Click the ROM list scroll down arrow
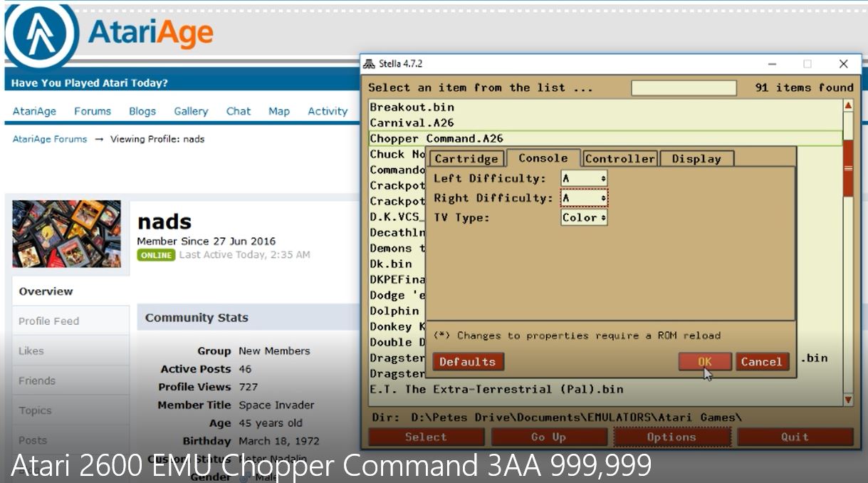Viewport: 868px width, 483px height. [848, 400]
